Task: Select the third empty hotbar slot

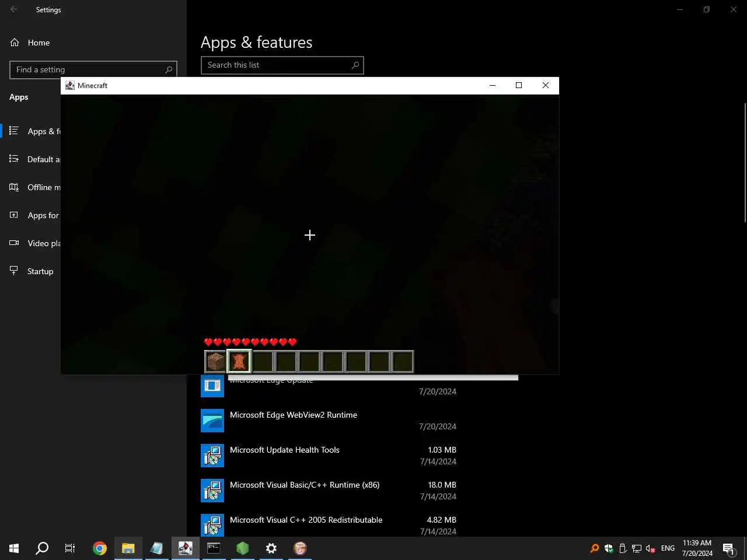Action: [309, 362]
